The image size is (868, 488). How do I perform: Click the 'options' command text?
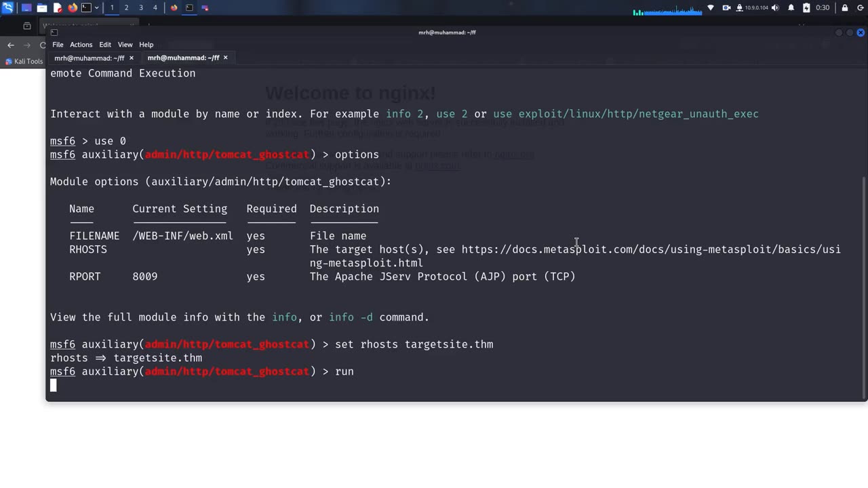(357, 155)
